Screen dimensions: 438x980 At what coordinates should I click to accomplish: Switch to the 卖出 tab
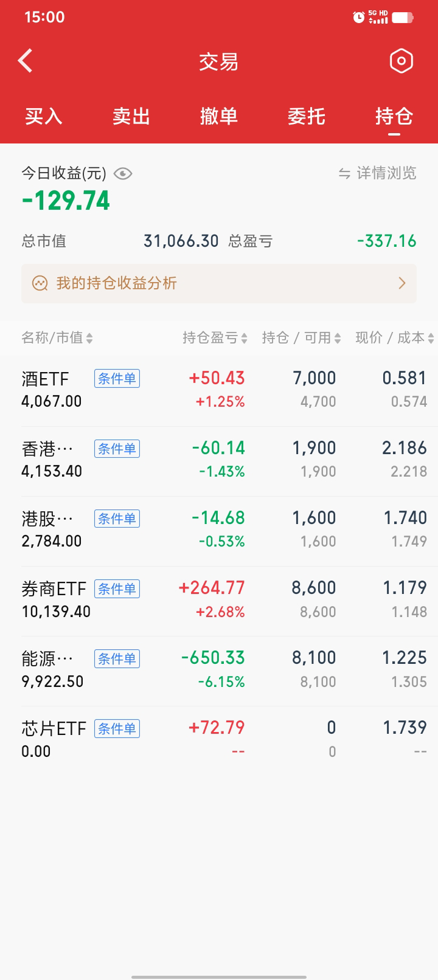point(131,116)
